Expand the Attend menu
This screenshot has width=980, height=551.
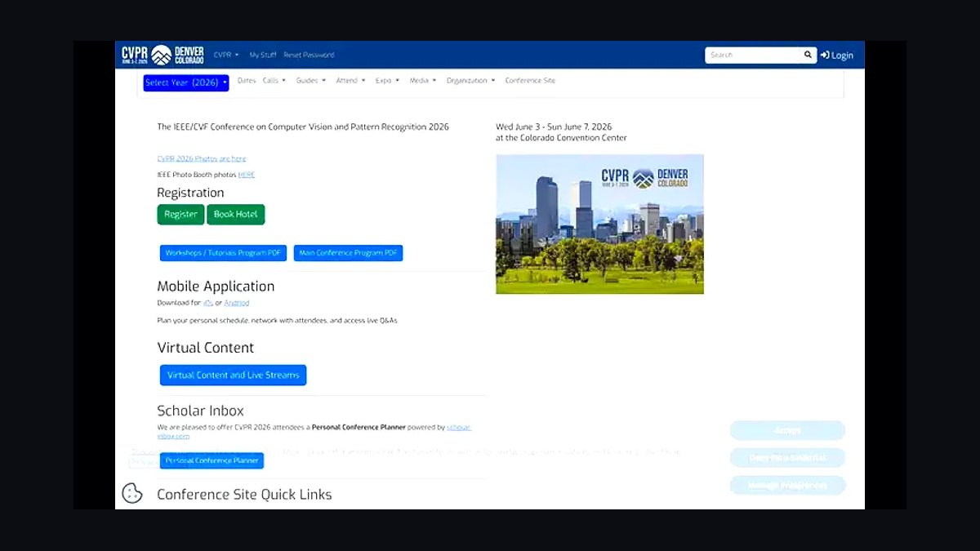tap(350, 81)
